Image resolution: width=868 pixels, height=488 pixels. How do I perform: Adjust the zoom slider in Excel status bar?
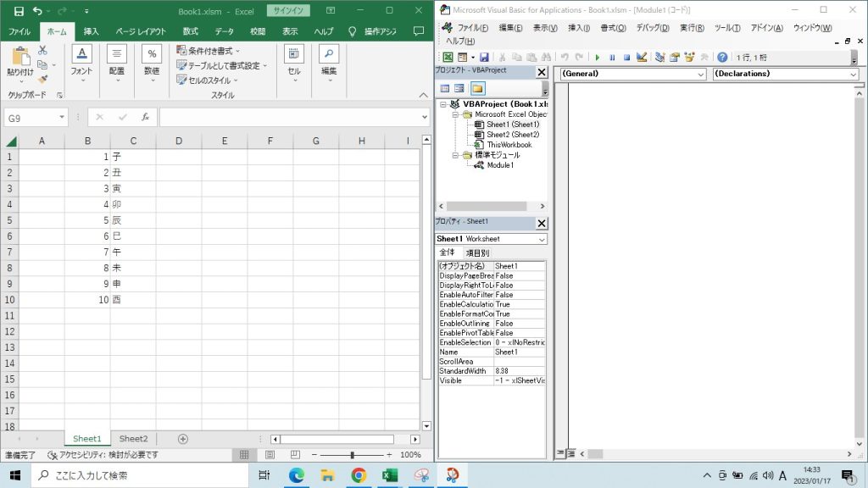click(353, 455)
